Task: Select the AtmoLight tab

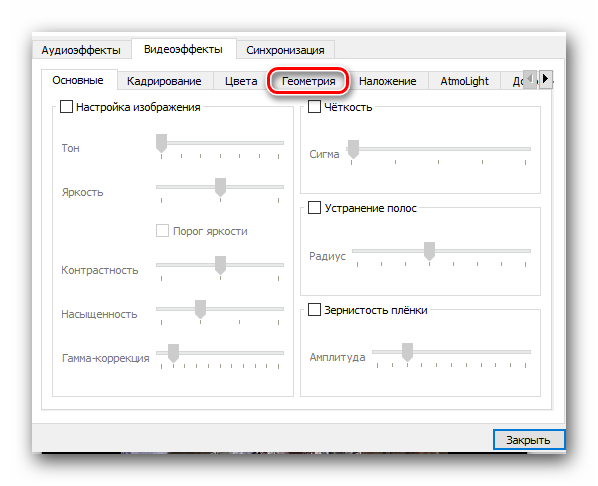Action: [464, 81]
